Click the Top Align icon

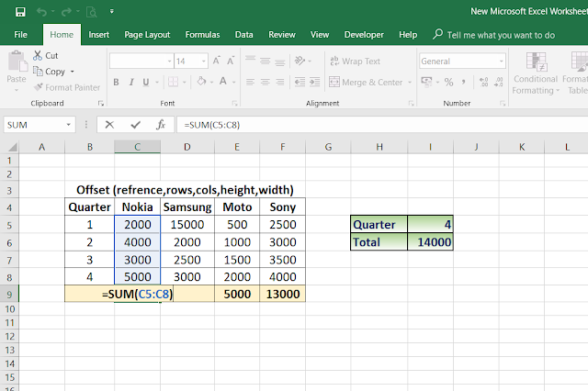pos(250,60)
